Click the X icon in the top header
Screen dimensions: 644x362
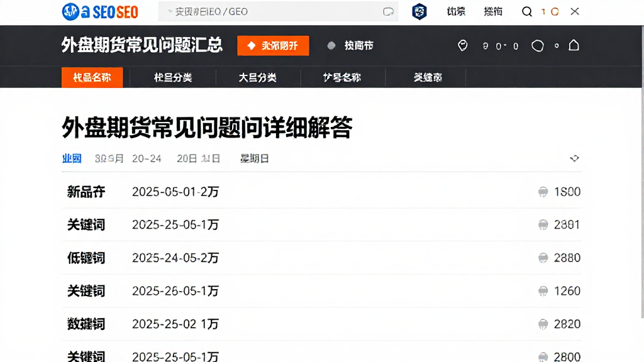pyautogui.click(x=575, y=11)
